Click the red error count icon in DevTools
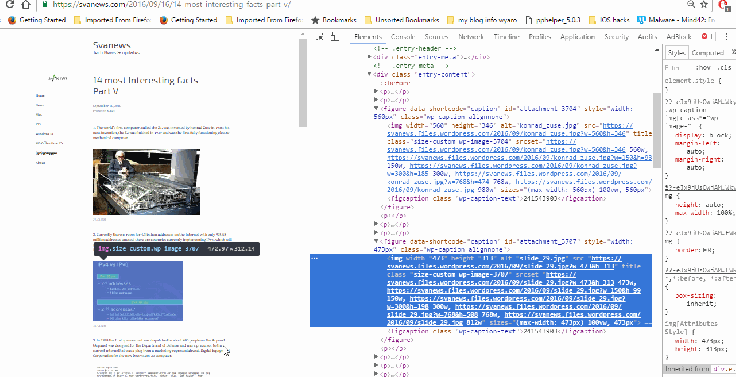The width and height of the screenshot is (736, 377). tap(705, 37)
